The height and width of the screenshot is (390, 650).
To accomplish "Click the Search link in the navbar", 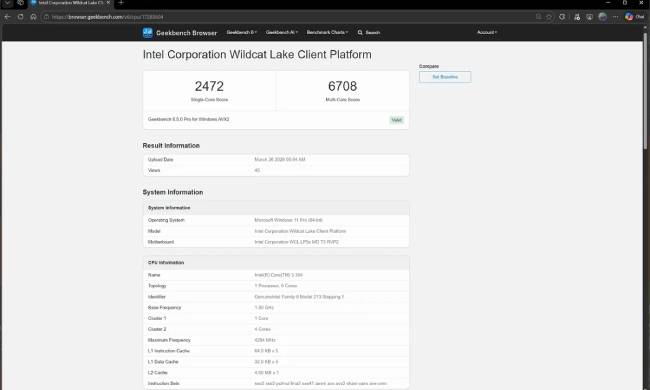I will (x=369, y=32).
